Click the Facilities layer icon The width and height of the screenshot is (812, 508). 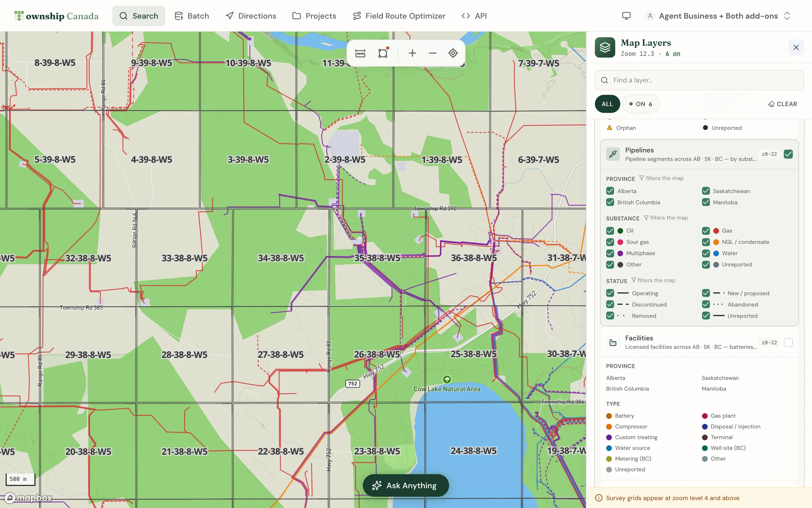pos(613,343)
